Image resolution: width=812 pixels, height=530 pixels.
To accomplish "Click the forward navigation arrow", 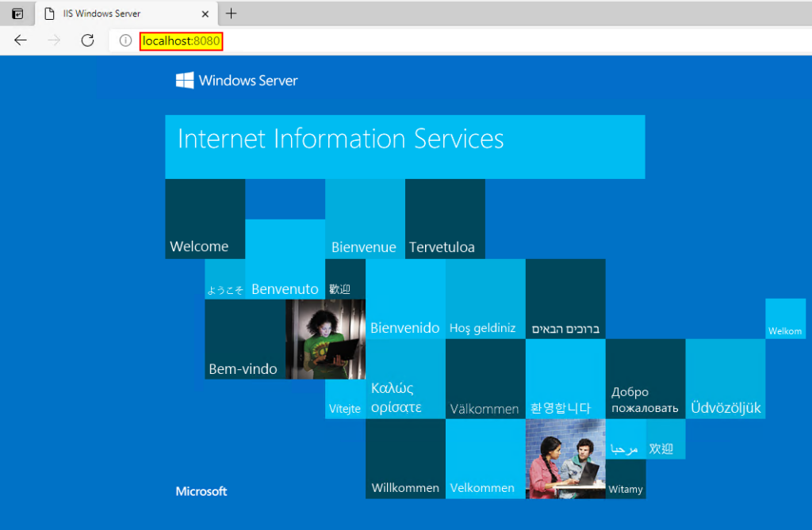I will [x=54, y=40].
